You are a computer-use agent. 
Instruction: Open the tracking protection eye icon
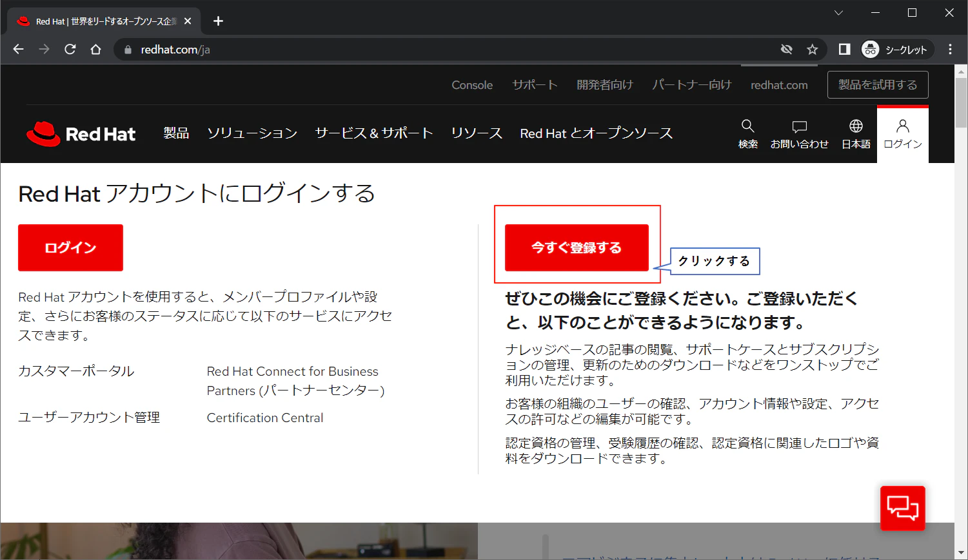[x=786, y=50]
